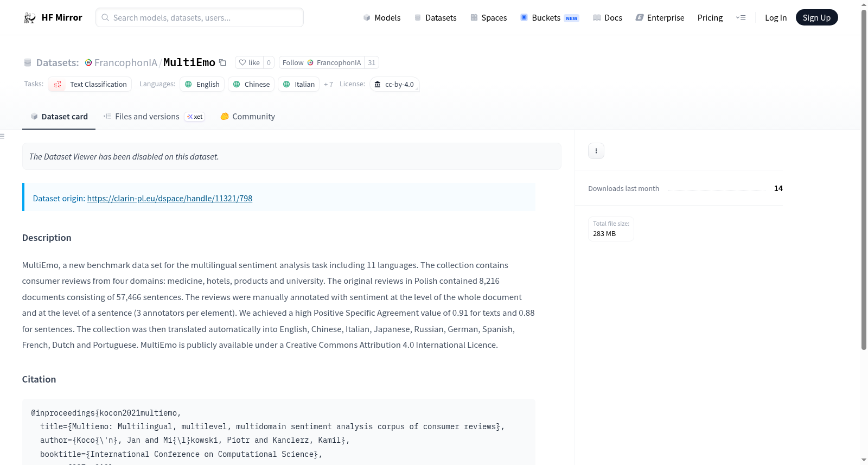This screenshot has width=868, height=465.
Task: Click the license icon on cc-by-4.0 tag
Action: 378,84
